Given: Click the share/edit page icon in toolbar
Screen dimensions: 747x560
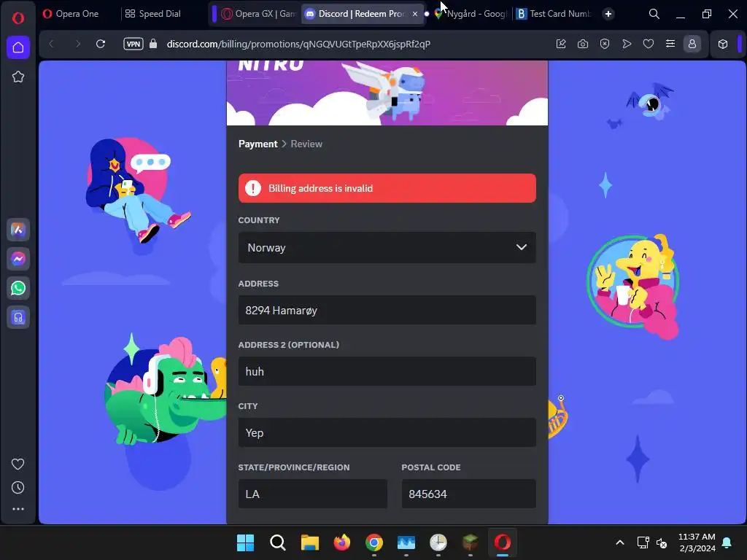Looking at the screenshot, I should 561,44.
